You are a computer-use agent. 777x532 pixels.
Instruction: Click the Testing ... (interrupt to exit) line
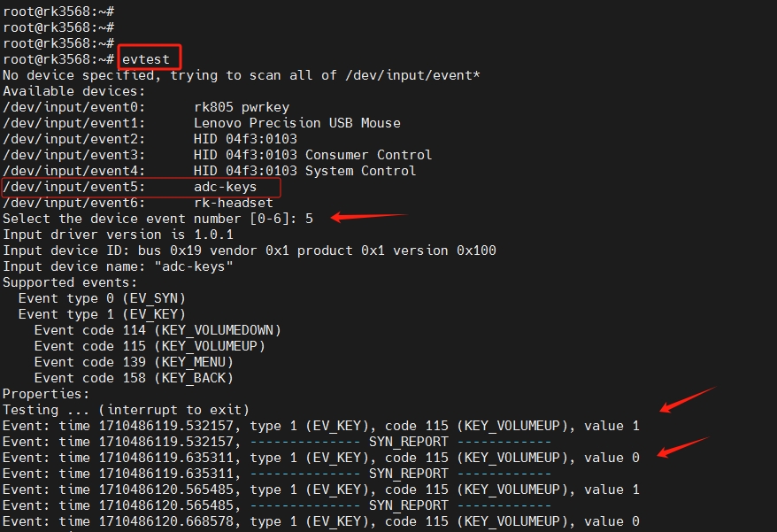pos(126,410)
